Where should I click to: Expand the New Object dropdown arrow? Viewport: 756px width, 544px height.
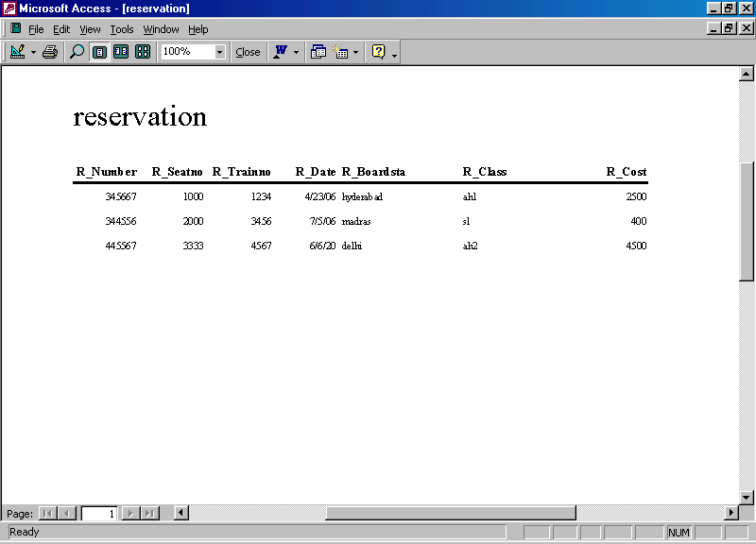pyautogui.click(x=356, y=52)
